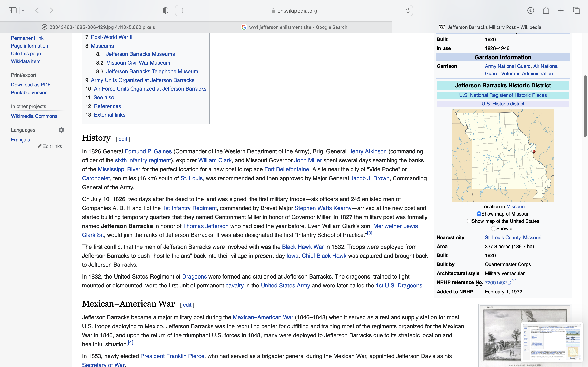588x367 pixels.
Task: Select Show map of the United States
Action: click(x=469, y=221)
